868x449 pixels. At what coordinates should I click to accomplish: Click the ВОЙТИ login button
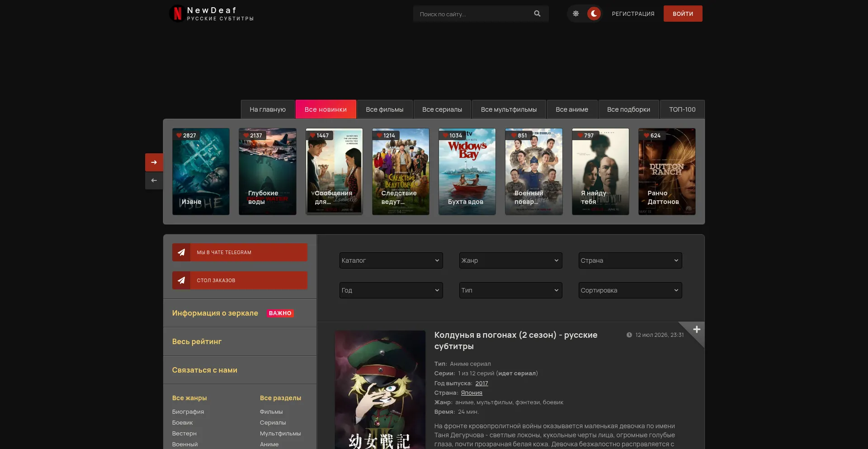(683, 14)
